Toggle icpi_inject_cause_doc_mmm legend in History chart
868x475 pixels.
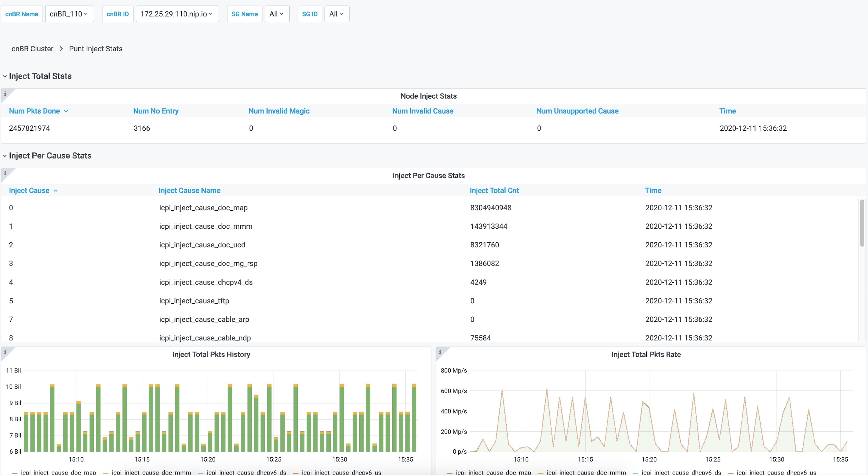click(x=151, y=472)
